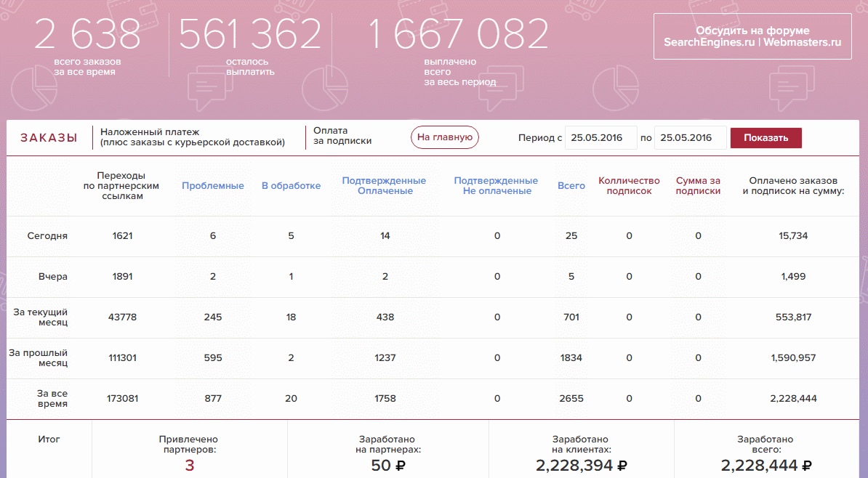Click the 'Проблемные' column header

click(213, 185)
